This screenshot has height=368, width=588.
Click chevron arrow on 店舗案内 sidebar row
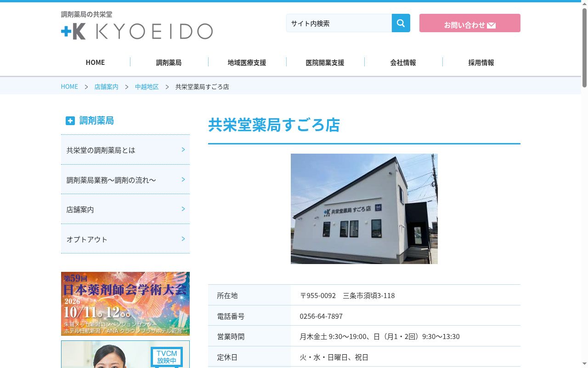183,209
